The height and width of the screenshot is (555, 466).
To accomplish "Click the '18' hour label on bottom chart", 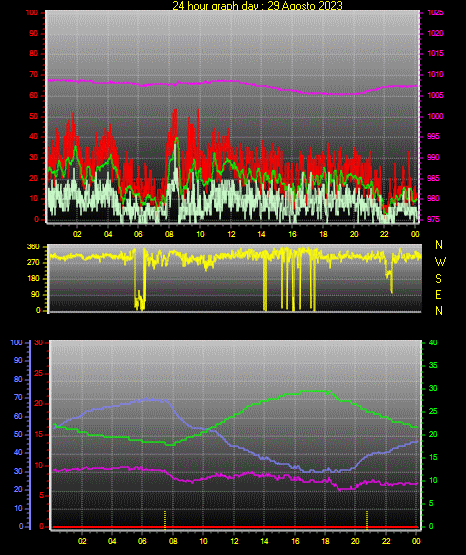I will pos(325,541).
